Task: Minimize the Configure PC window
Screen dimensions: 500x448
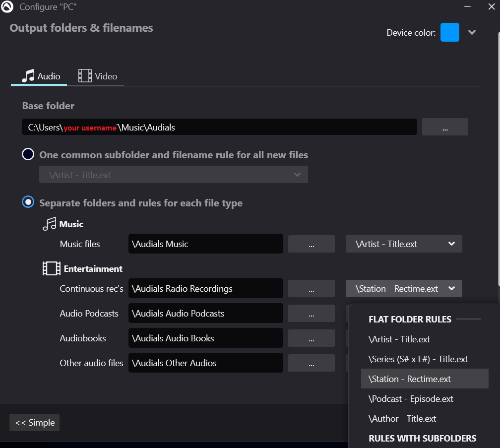Action: coord(467,6)
